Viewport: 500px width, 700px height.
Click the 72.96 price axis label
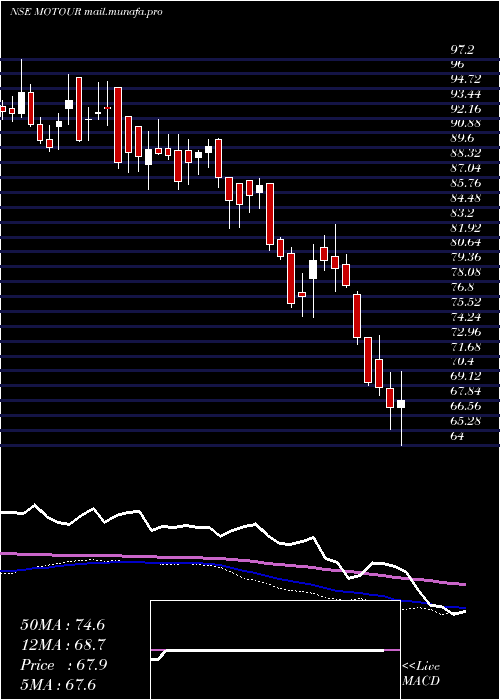coord(466,331)
